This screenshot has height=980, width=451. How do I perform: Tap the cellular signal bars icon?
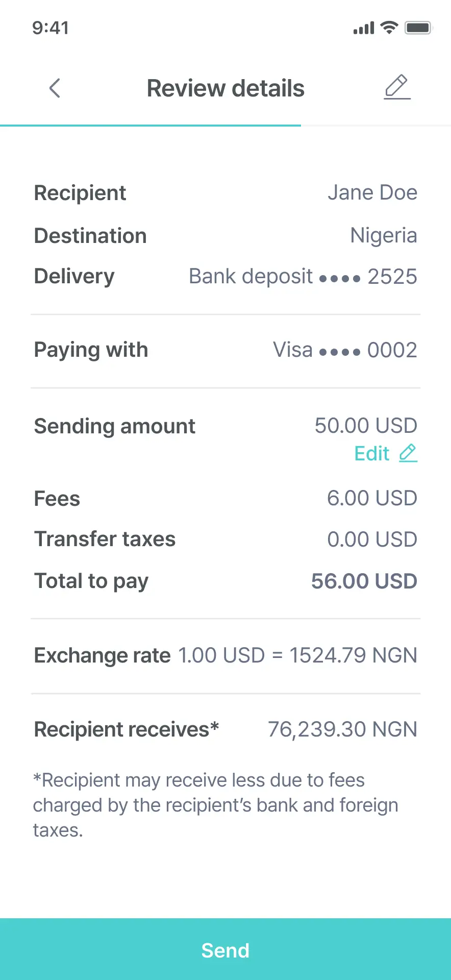pyautogui.click(x=363, y=28)
